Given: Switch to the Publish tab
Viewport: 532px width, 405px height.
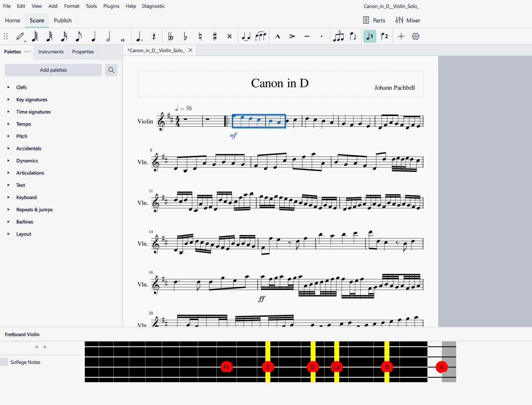Looking at the screenshot, I should pos(63,20).
